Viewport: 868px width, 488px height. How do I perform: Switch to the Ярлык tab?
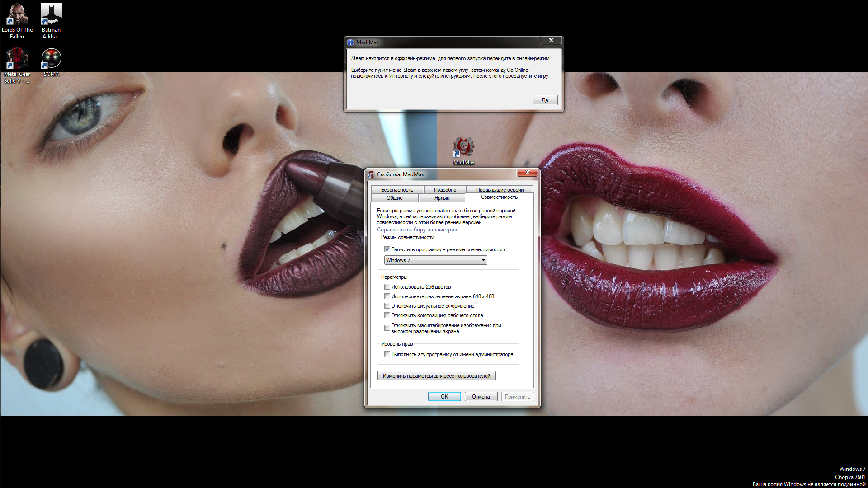pyautogui.click(x=442, y=198)
